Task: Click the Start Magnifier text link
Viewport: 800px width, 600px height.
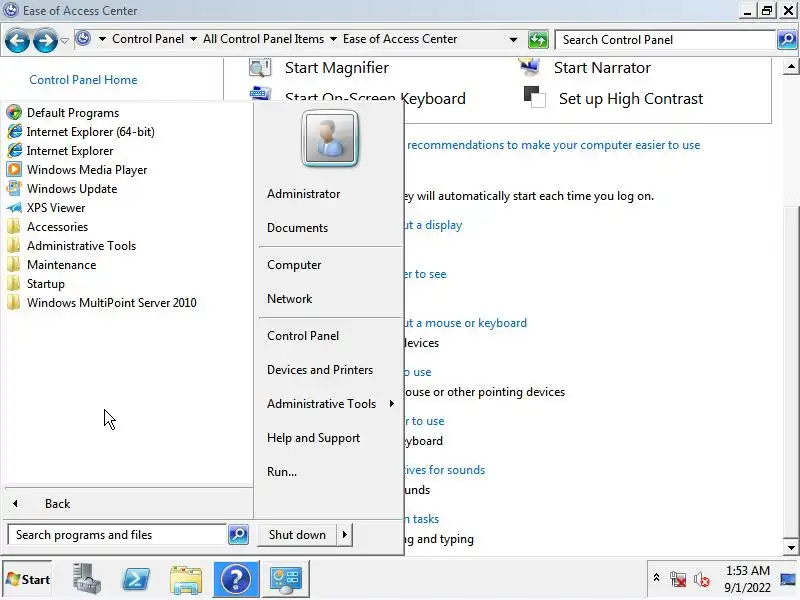Action: click(337, 67)
